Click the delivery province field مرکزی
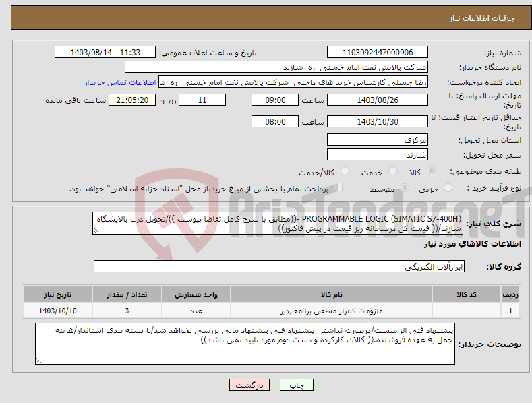Image resolution: width=532 pixels, height=403 pixels. (378, 139)
